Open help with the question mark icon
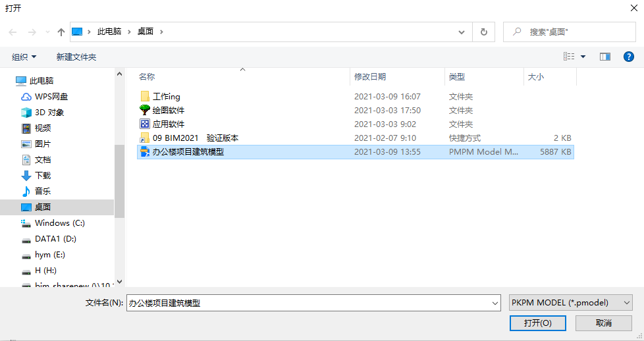Viewport: 644px width, 341px height. [628, 57]
